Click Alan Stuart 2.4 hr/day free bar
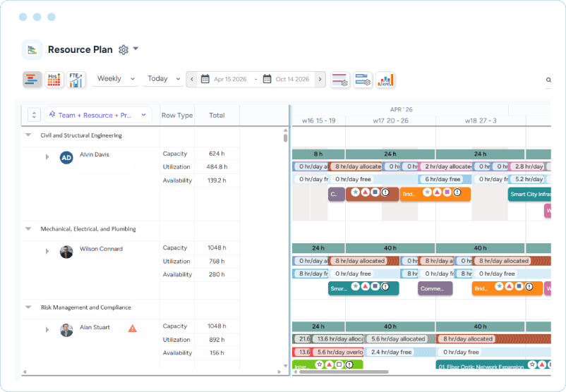566x392 pixels. click(399, 352)
